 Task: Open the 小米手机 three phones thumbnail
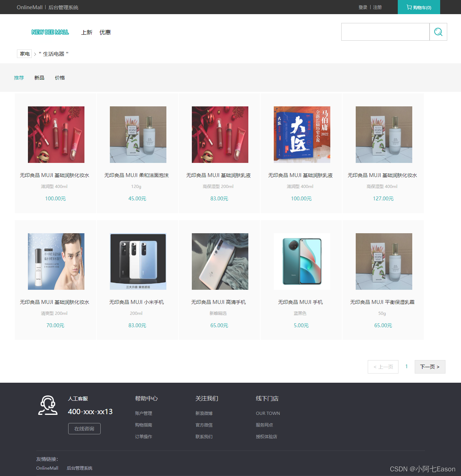pyautogui.click(x=138, y=261)
